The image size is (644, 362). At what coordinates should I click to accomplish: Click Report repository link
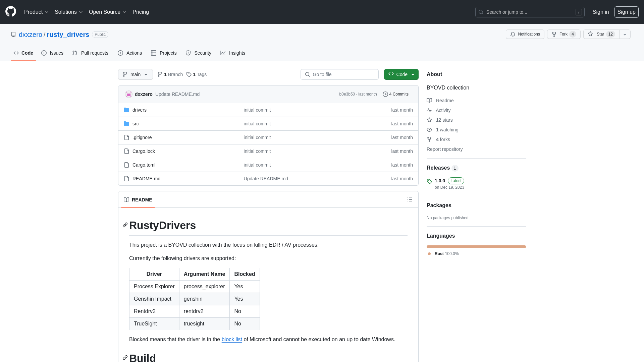click(444, 149)
